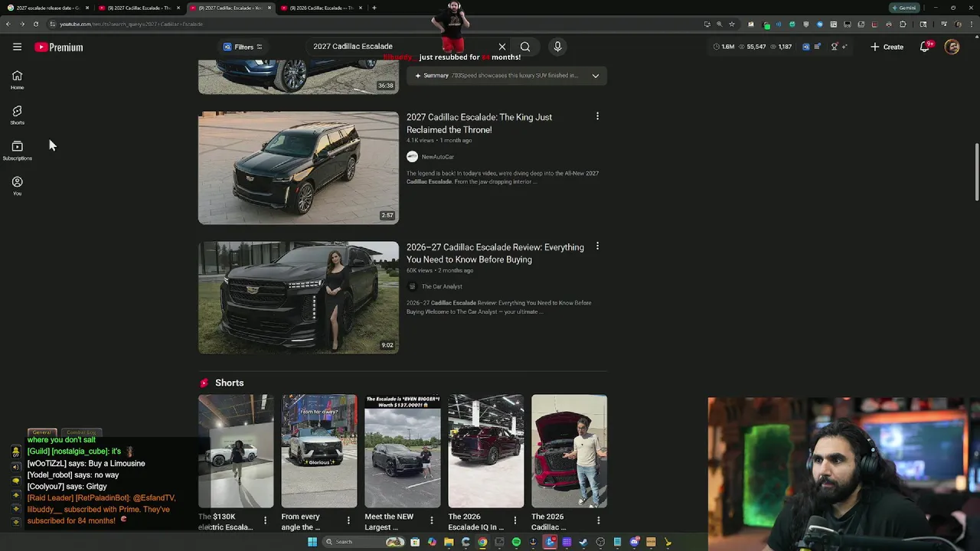Open Microsoft Store from taskbar
The height and width of the screenshot is (551, 980).
pos(415,542)
